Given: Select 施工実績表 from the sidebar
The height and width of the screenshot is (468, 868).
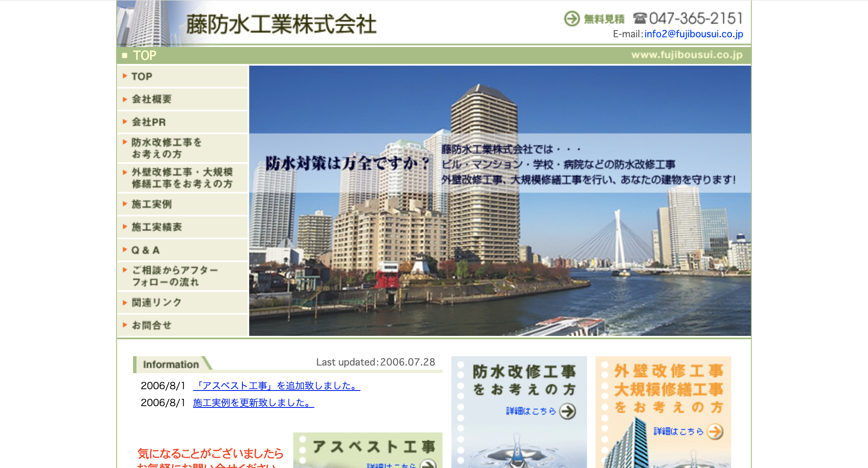Looking at the screenshot, I should 156,227.
